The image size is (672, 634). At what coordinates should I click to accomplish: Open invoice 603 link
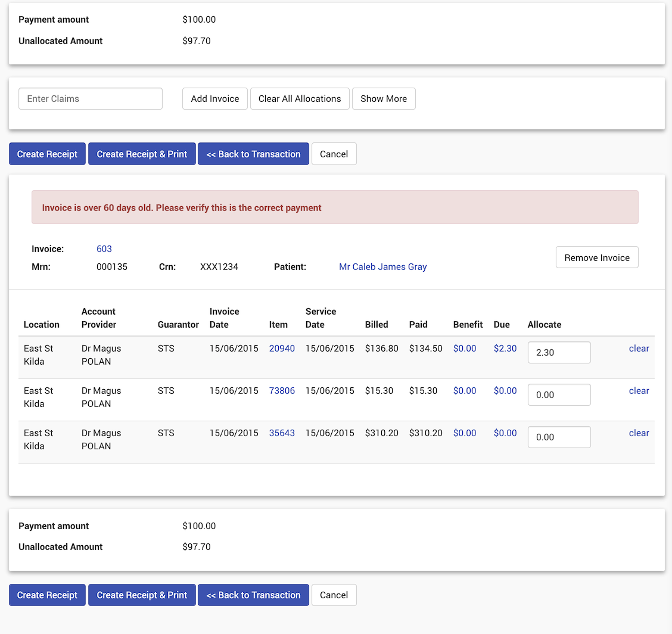[x=104, y=249]
